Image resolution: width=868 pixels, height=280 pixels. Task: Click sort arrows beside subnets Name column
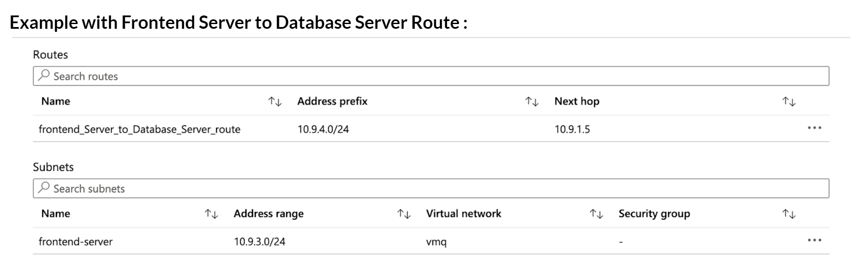[x=211, y=214]
